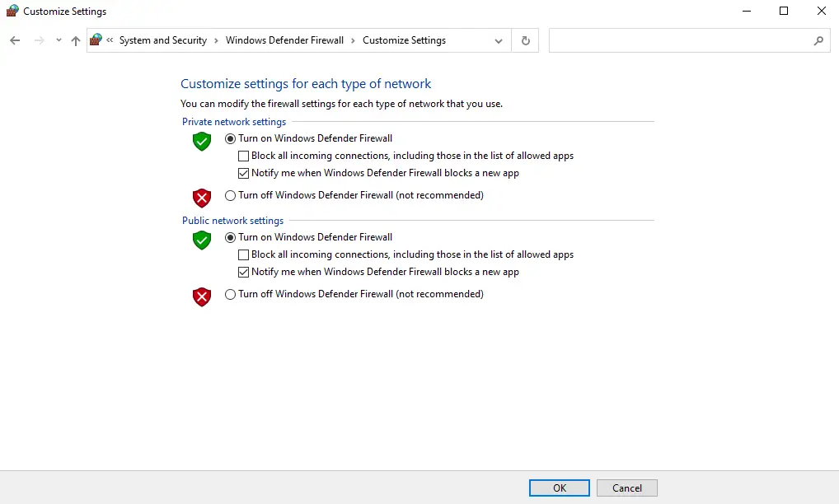This screenshot has height=504, width=839.
Task: Click the Private network settings heading
Action: pyautogui.click(x=234, y=122)
